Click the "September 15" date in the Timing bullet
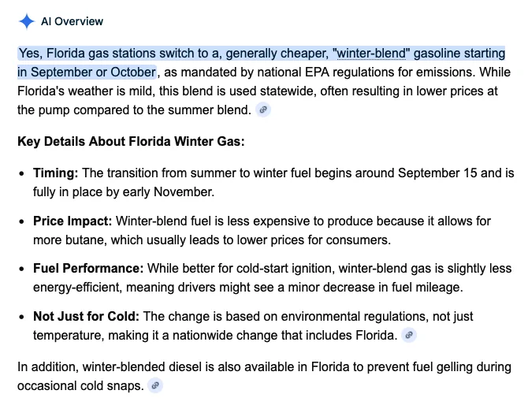Image resolution: width=528 pixels, height=420 pixels. pos(437,173)
